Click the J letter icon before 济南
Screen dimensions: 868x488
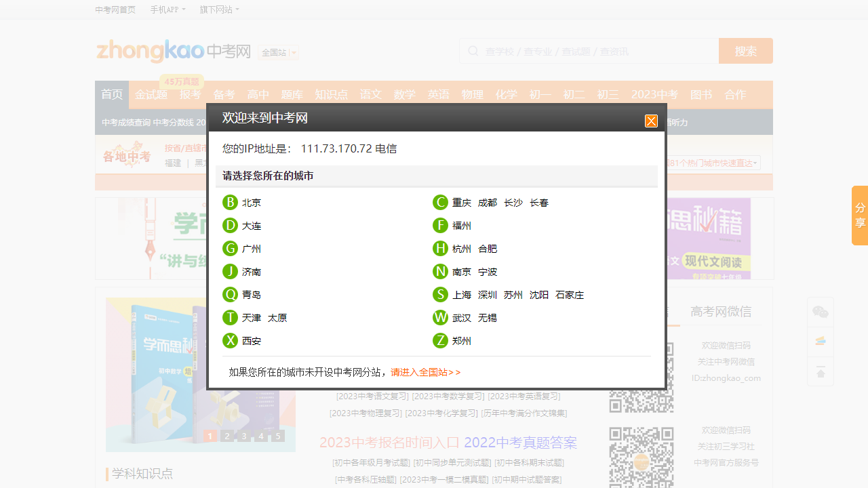click(230, 271)
